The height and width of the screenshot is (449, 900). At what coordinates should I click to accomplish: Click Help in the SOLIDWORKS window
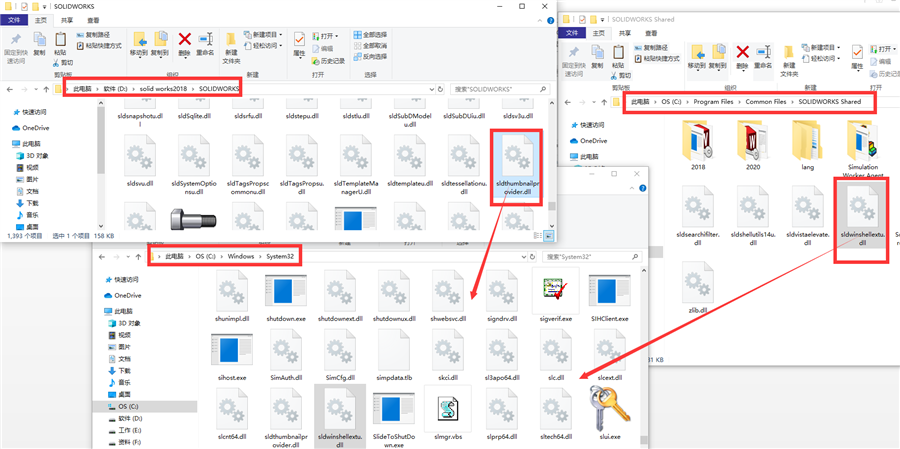click(550, 20)
